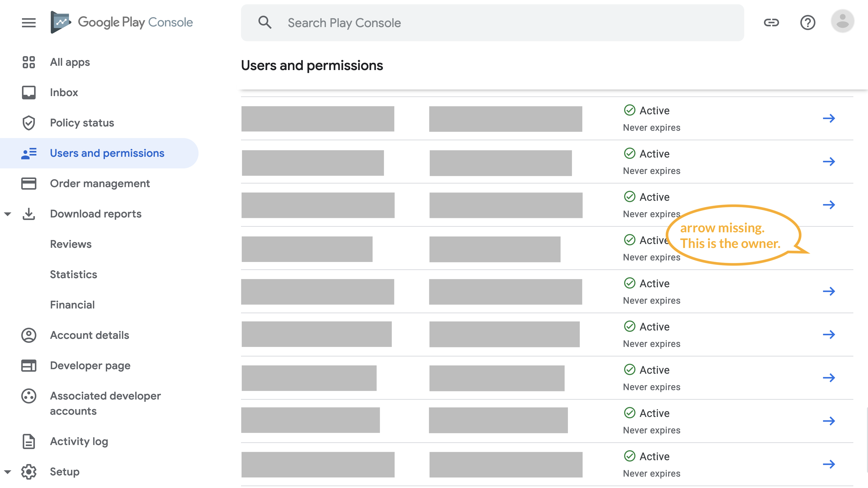Go to Inbox in sidebar
The height and width of the screenshot is (488, 868).
click(x=64, y=92)
